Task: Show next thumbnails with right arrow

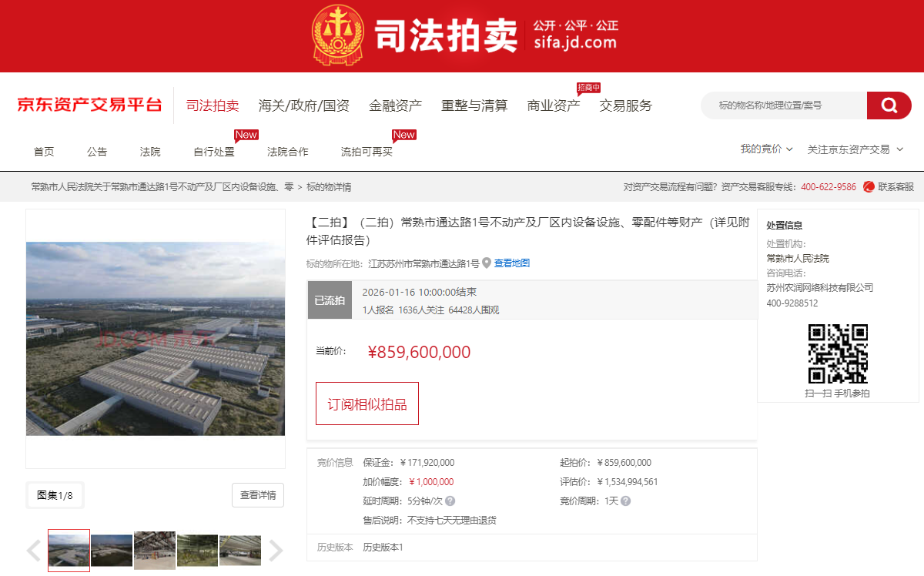Action: [276, 551]
